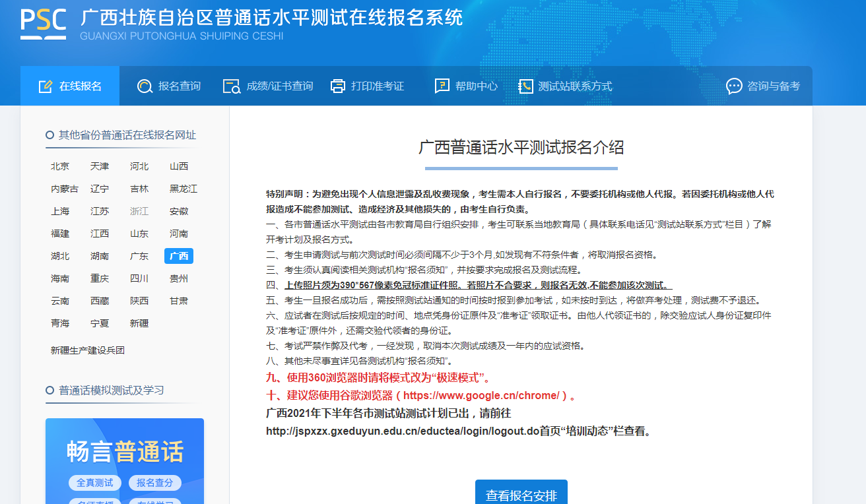Select the highlighted 广西 province link
The image size is (866, 504).
click(x=178, y=256)
